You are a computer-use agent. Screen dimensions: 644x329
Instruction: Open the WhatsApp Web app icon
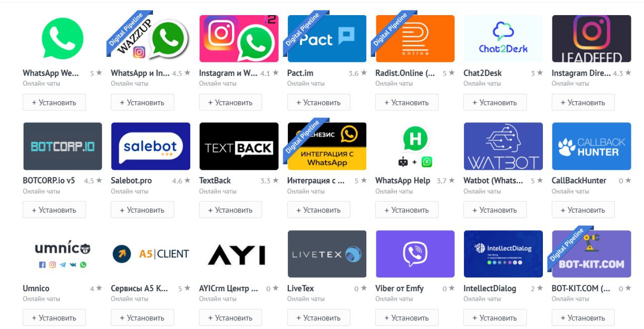click(62, 39)
